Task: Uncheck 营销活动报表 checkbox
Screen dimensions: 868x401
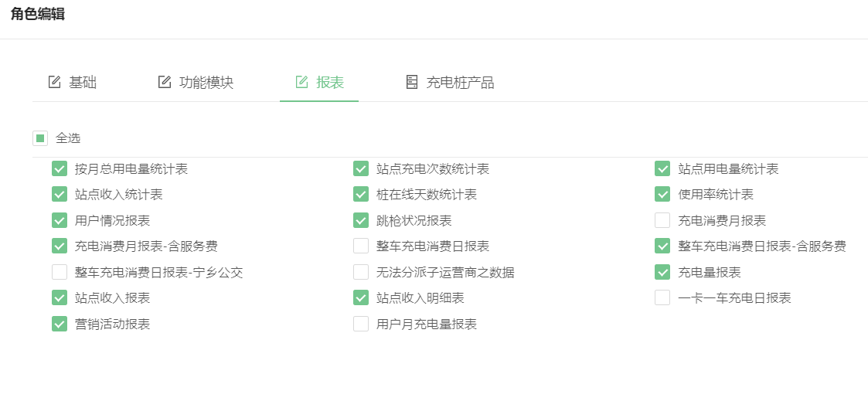Action: click(60, 324)
